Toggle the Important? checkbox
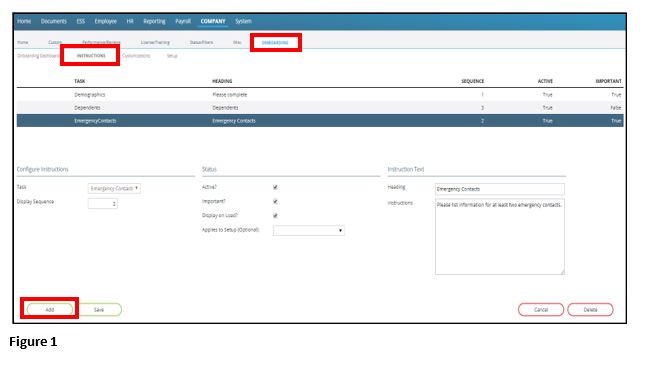 point(275,201)
